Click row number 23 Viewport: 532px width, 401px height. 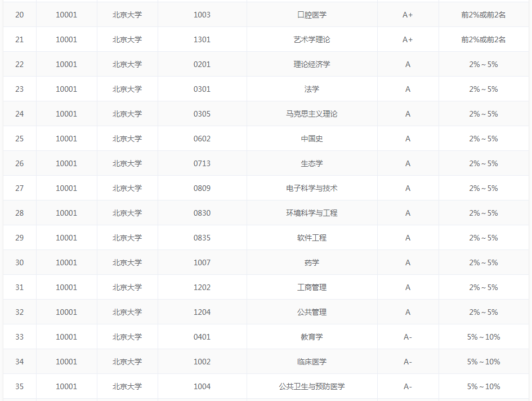[19, 90]
